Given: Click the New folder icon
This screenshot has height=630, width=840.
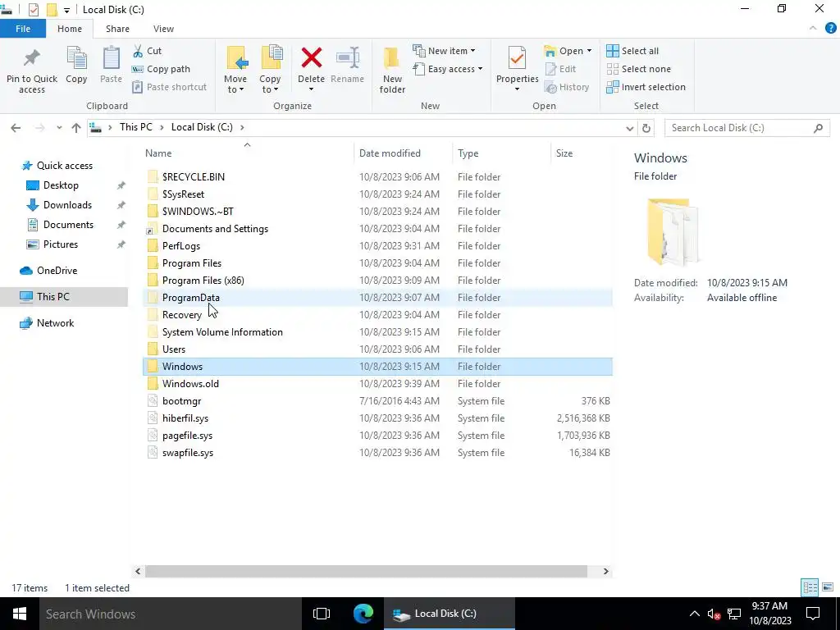Looking at the screenshot, I should click(391, 58).
